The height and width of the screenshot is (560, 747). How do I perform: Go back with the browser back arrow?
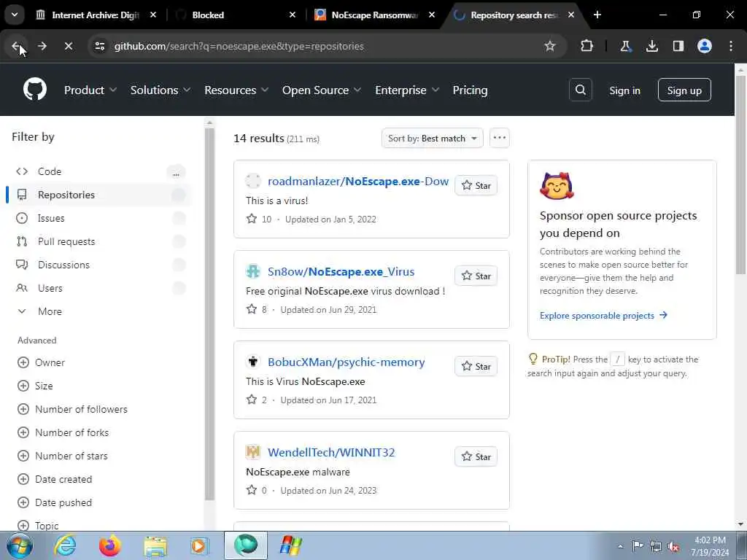pyautogui.click(x=16, y=46)
